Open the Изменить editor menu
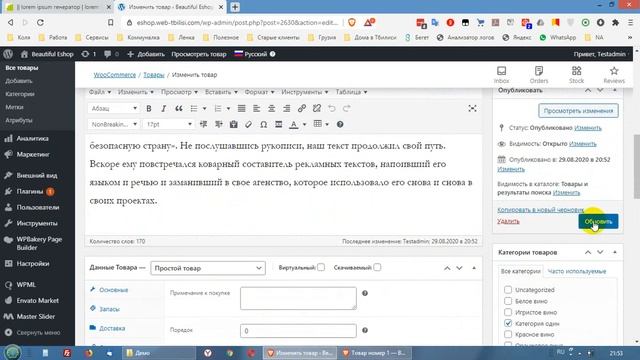640x360 pixels. click(x=136, y=92)
